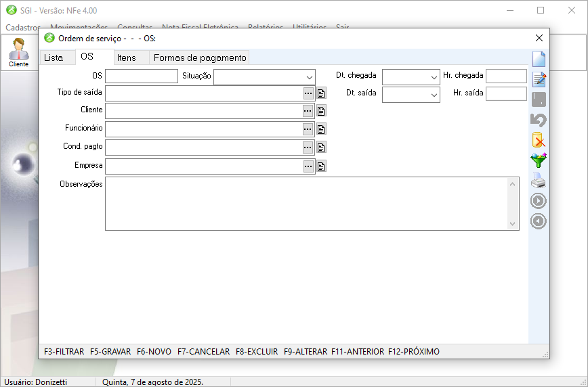This screenshot has height=387, width=588.
Task: Expand the Situação dropdown
Action: (x=310, y=78)
